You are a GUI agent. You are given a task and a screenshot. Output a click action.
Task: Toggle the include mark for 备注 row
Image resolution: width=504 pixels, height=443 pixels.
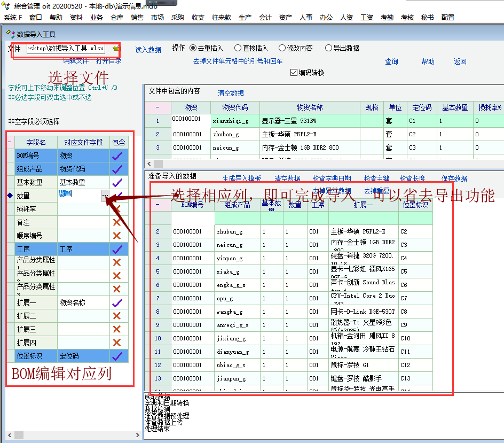click(117, 222)
